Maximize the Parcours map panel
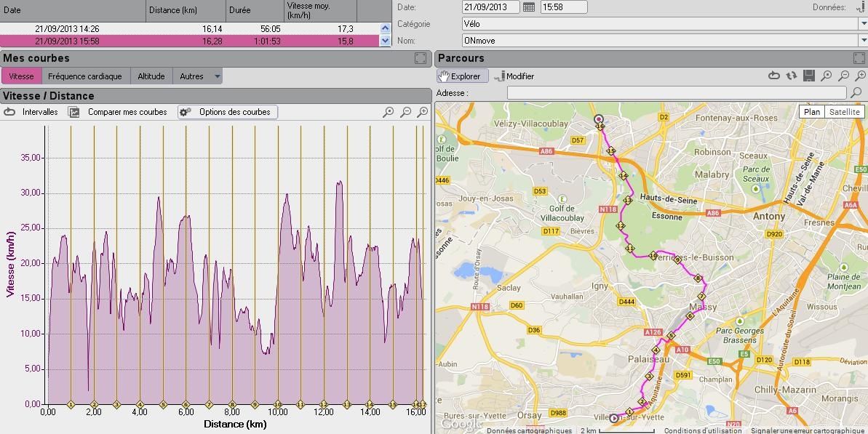 [859, 59]
